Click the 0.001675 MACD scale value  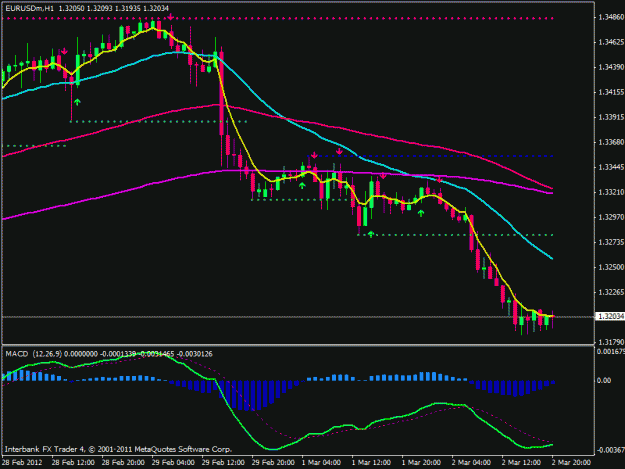[611, 351]
